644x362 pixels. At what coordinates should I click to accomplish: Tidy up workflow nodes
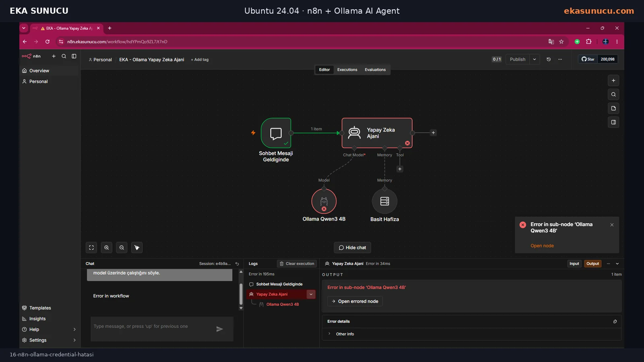coord(137,248)
